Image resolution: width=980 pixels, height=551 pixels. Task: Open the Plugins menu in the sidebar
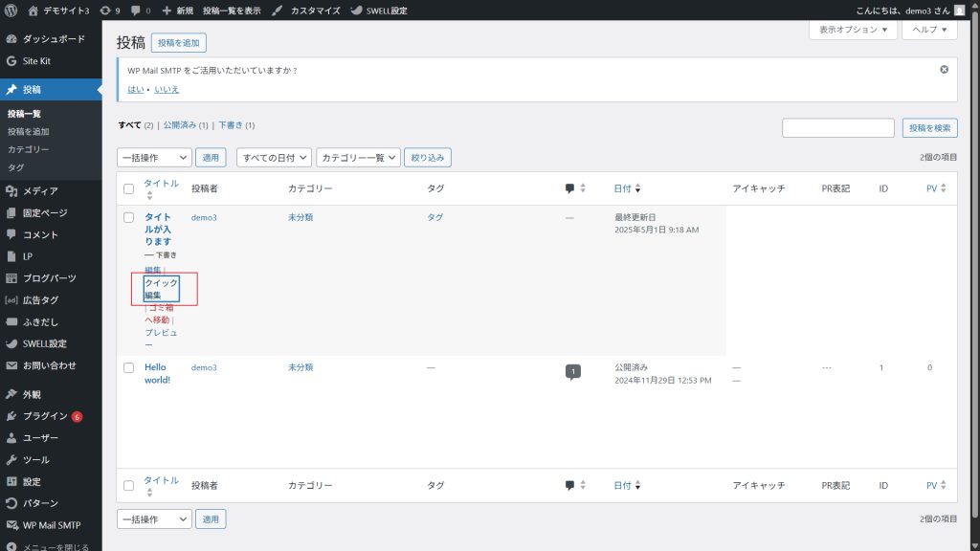[x=45, y=416]
